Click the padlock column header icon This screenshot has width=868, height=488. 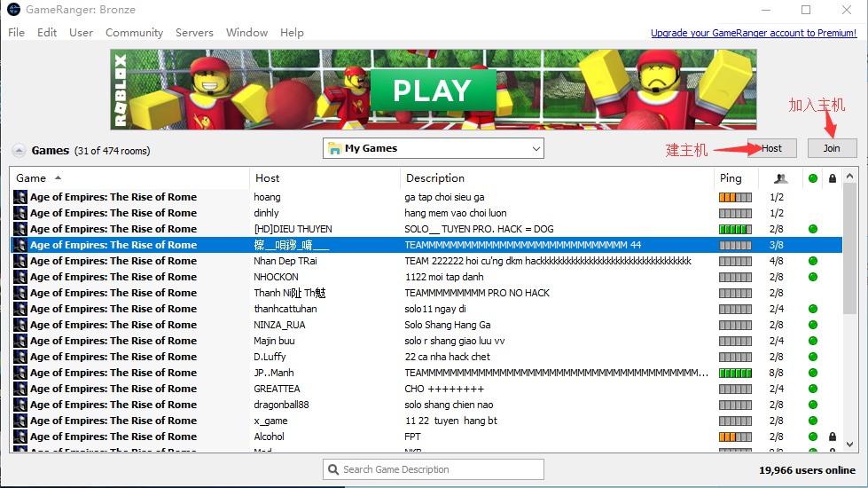832,178
